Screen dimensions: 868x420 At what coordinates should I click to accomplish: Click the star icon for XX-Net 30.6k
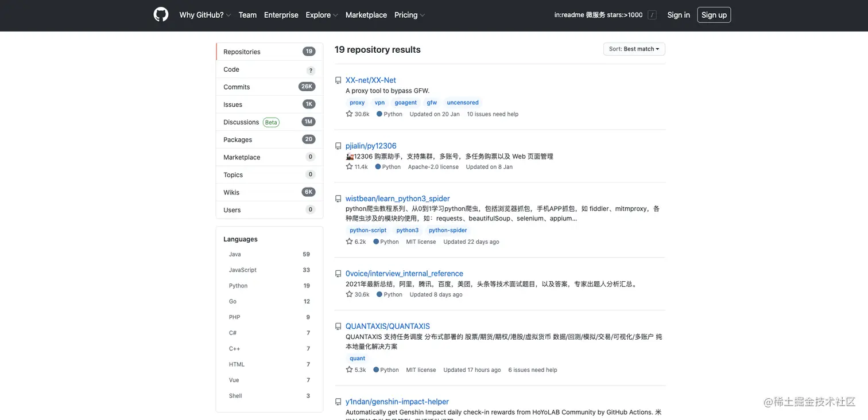pos(349,114)
